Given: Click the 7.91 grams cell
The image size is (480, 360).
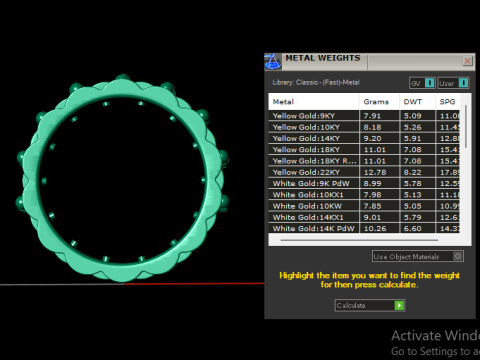Looking at the screenshot, I should (379, 116).
